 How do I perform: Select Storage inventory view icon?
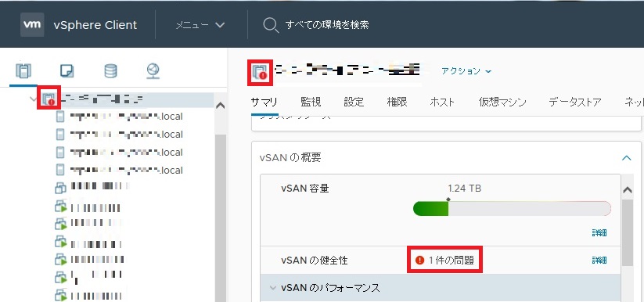[110, 71]
